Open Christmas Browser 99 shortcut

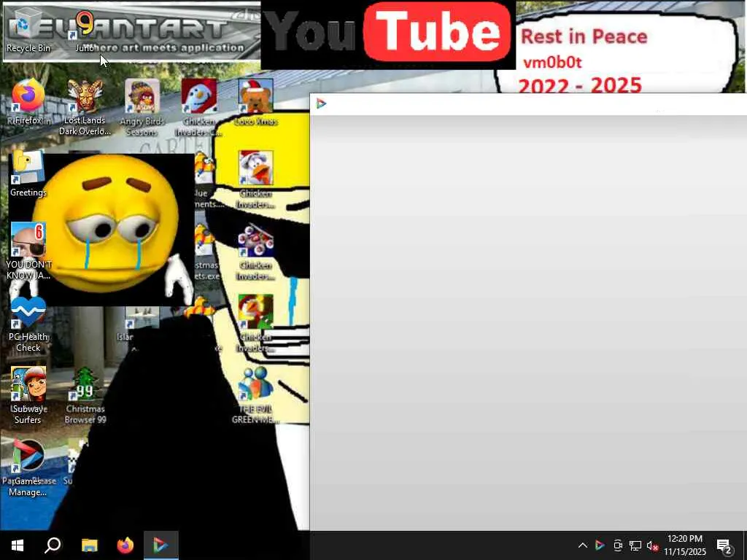85,395
